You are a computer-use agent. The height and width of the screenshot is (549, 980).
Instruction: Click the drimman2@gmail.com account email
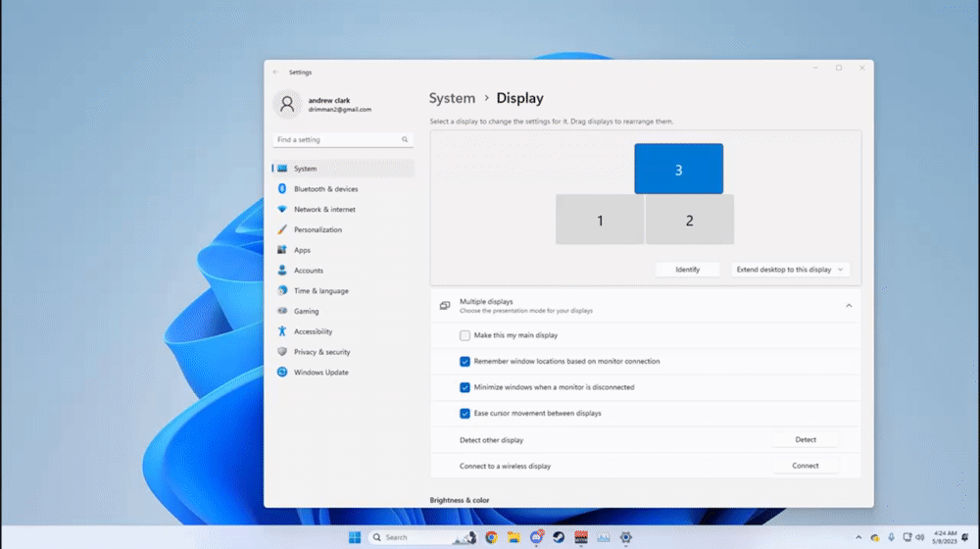click(x=339, y=110)
